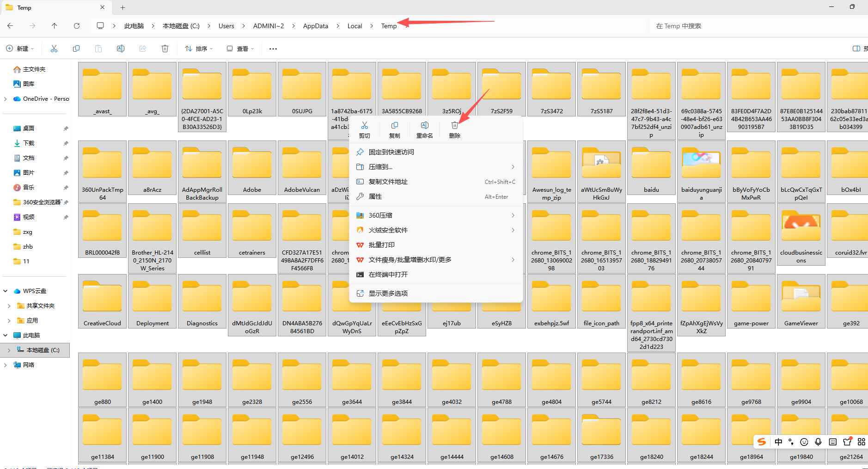Click the Sogou microphone voice input icon
This screenshot has height=469, width=868.
[818, 442]
